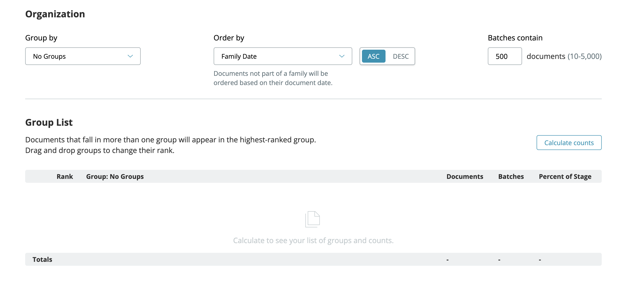
Task: Click the Rank column header
Action: [x=65, y=177]
